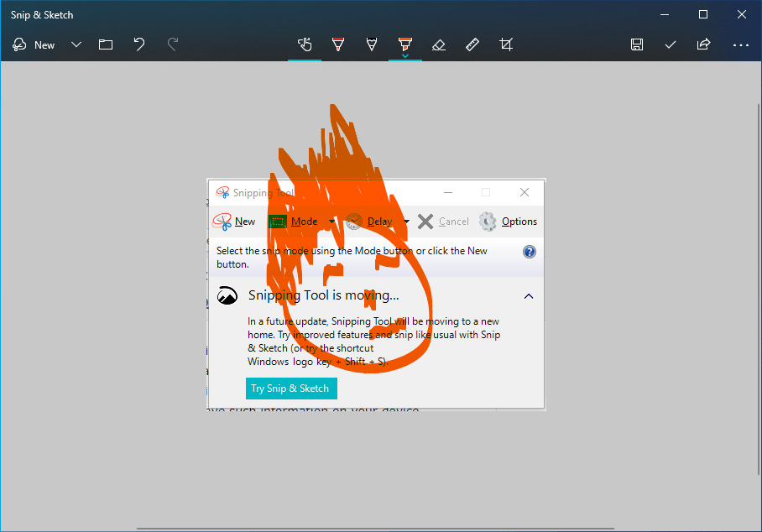Open Options in Snipping Tool
The width and height of the screenshot is (762, 532).
point(508,222)
